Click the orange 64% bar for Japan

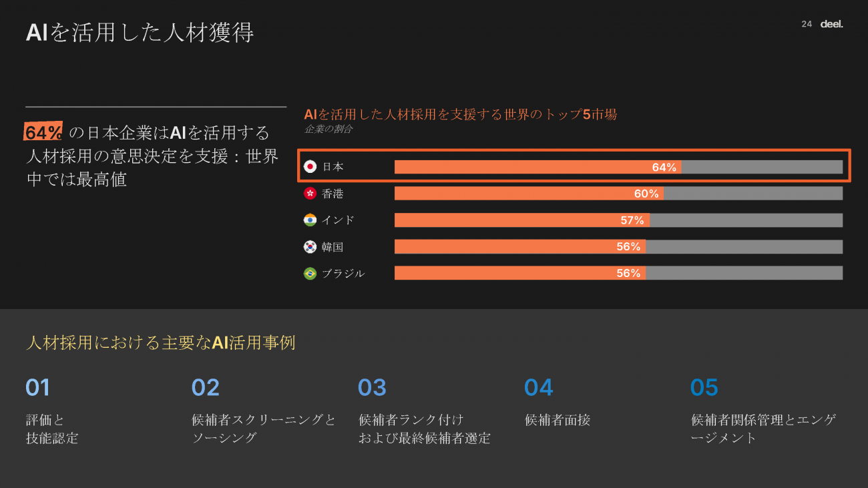(x=537, y=167)
